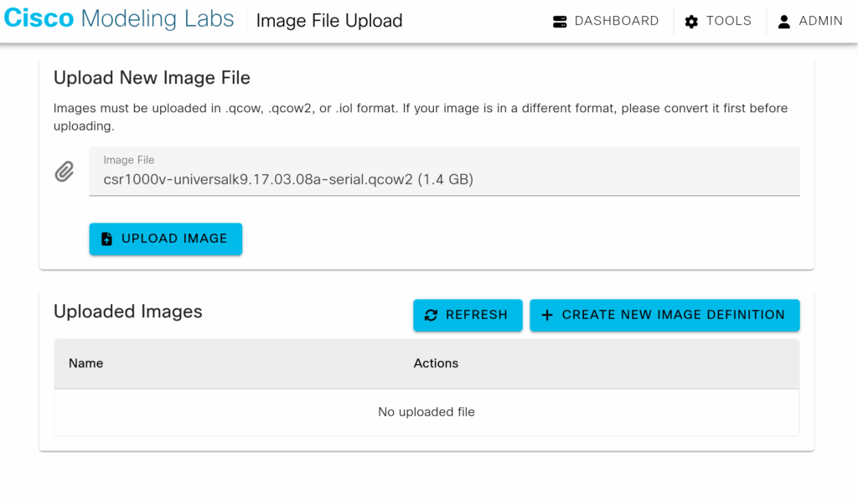Open the Admin menu label

(820, 21)
